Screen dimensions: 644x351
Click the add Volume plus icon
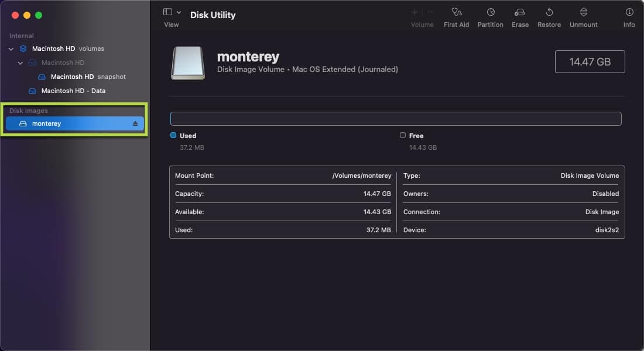[415, 12]
